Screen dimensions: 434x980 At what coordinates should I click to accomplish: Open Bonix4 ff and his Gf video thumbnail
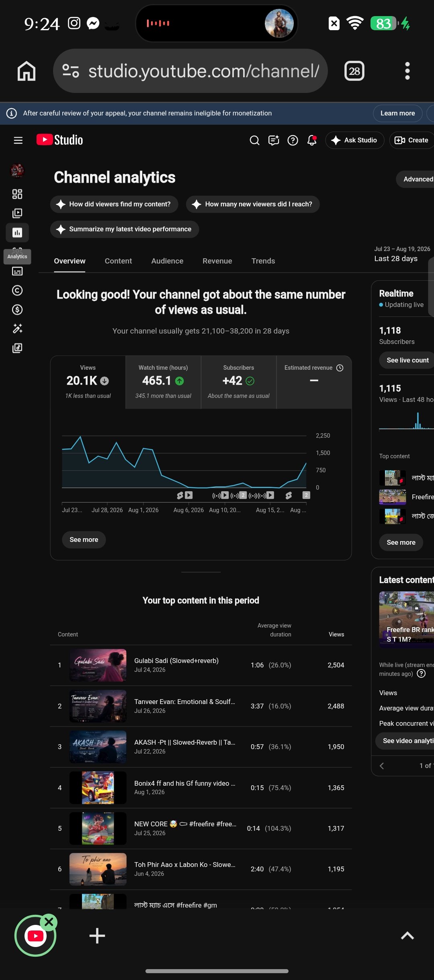[x=98, y=788]
